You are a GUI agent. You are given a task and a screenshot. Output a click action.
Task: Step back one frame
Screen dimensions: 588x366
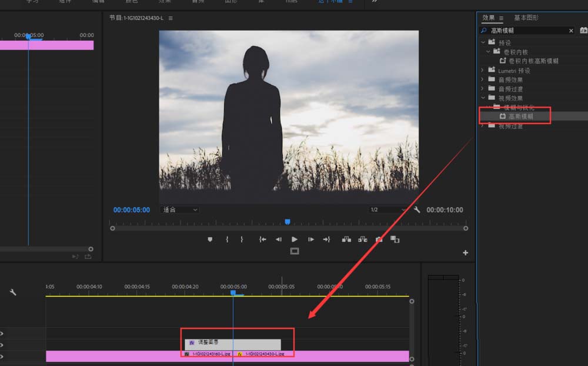(x=279, y=239)
